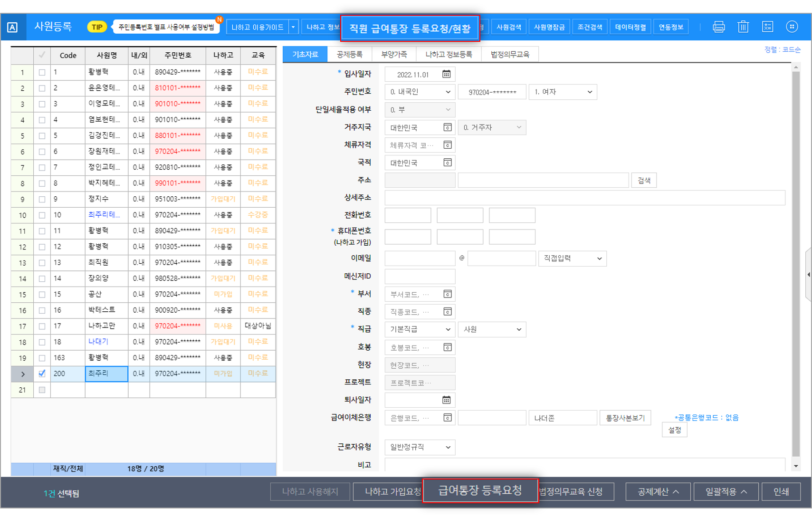Viewport: 812px width, 518px height.
Task: Click the 상세주소 input field
Action: click(x=585, y=198)
